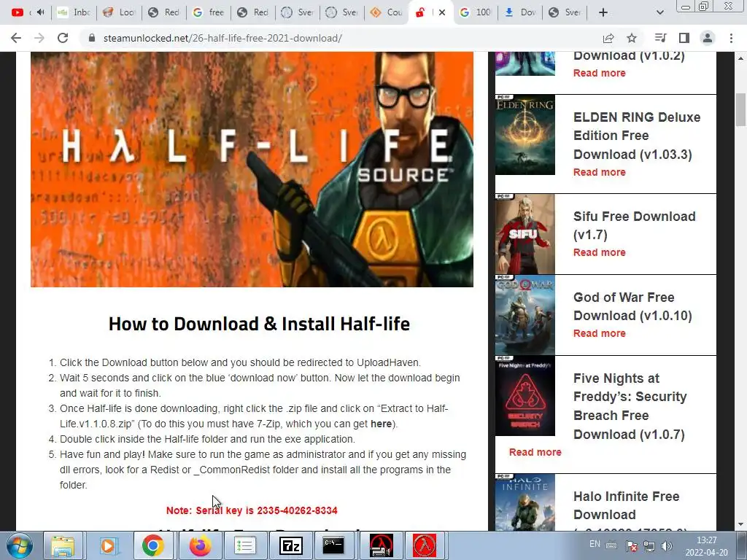Open the Windows Start menu

pos(20,545)
